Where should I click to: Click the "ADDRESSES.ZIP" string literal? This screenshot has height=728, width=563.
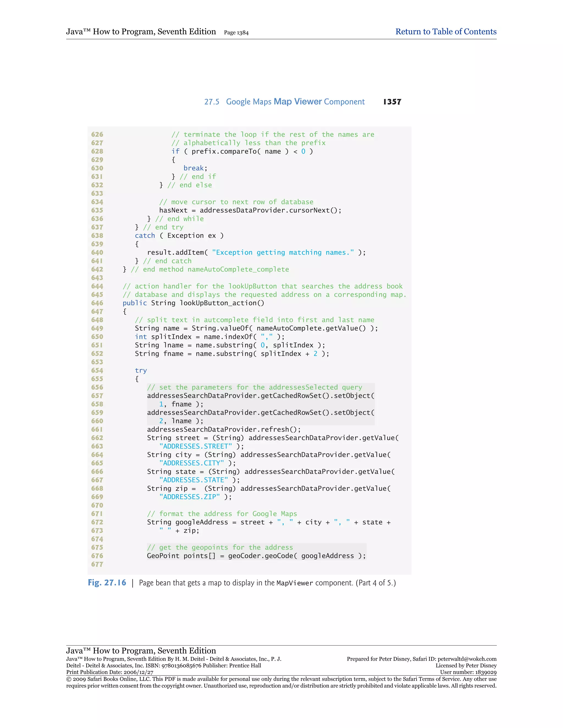pos(189,497)
